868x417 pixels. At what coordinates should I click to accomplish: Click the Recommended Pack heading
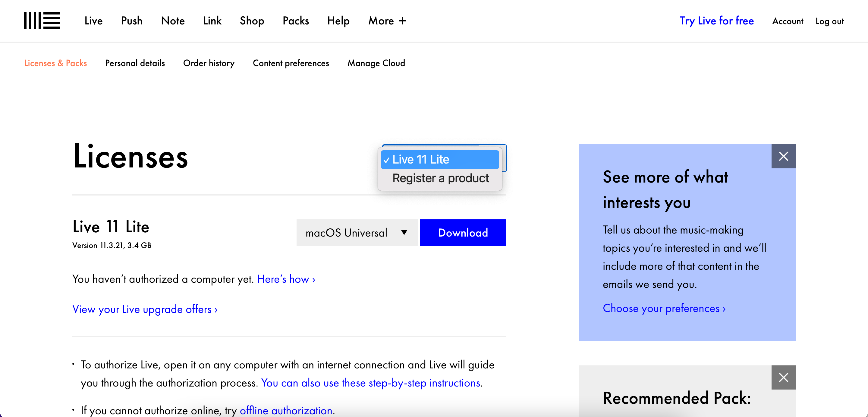click(677, 398)
